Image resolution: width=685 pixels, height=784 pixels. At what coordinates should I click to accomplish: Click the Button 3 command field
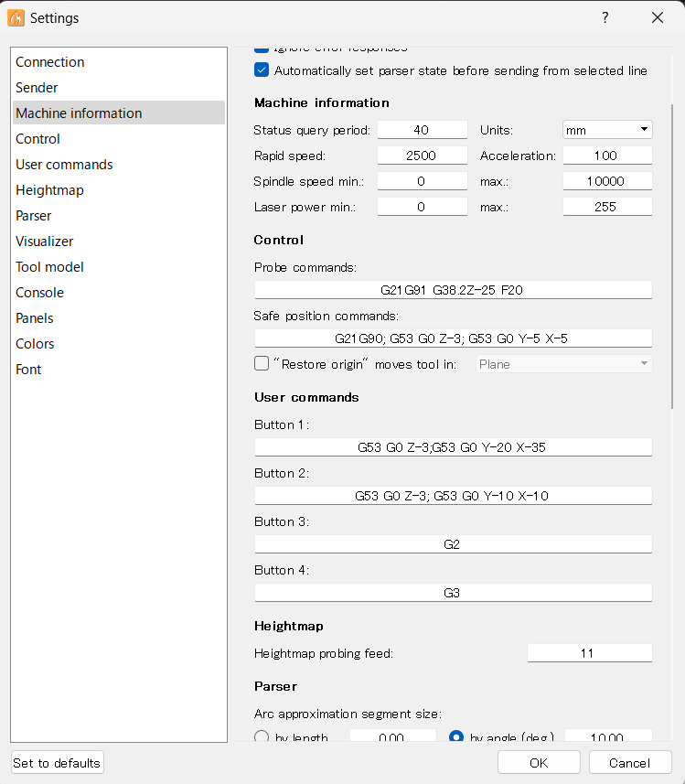point(453,544)
